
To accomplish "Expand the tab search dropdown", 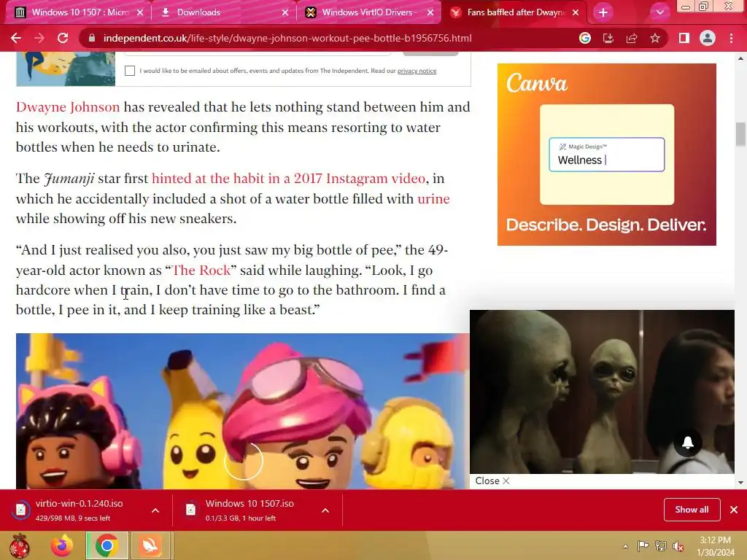I will pyautogui.click(x=659, y=12).
